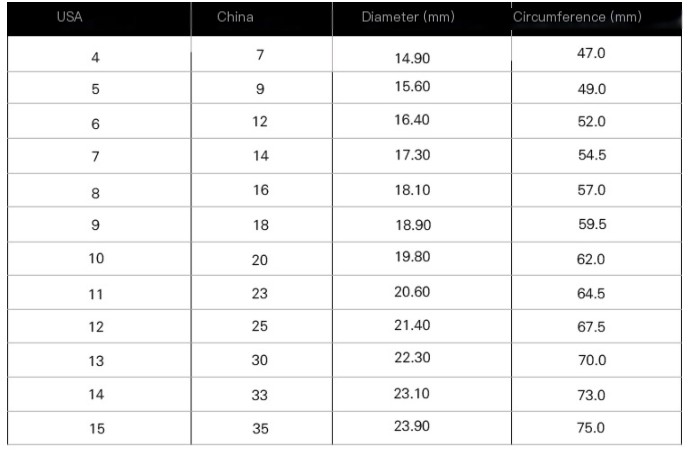Click China size 30 cell

pos(261,361)
